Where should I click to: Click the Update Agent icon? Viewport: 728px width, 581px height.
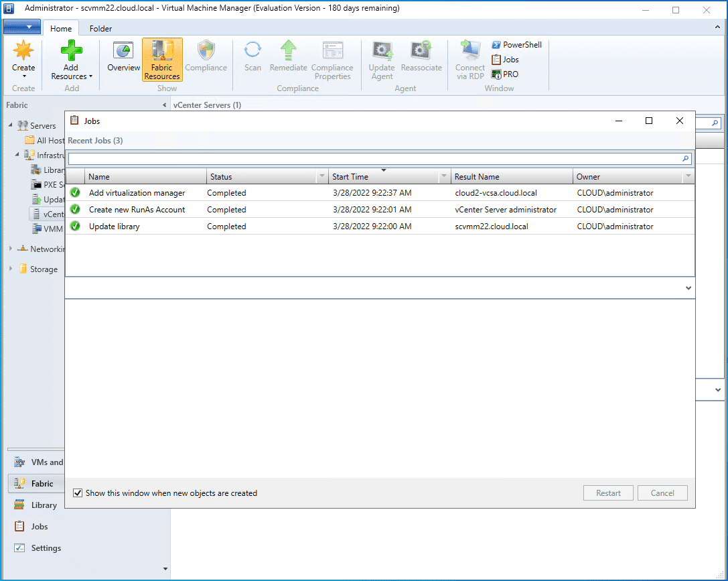pyautogui.click(x=382, y=50)
